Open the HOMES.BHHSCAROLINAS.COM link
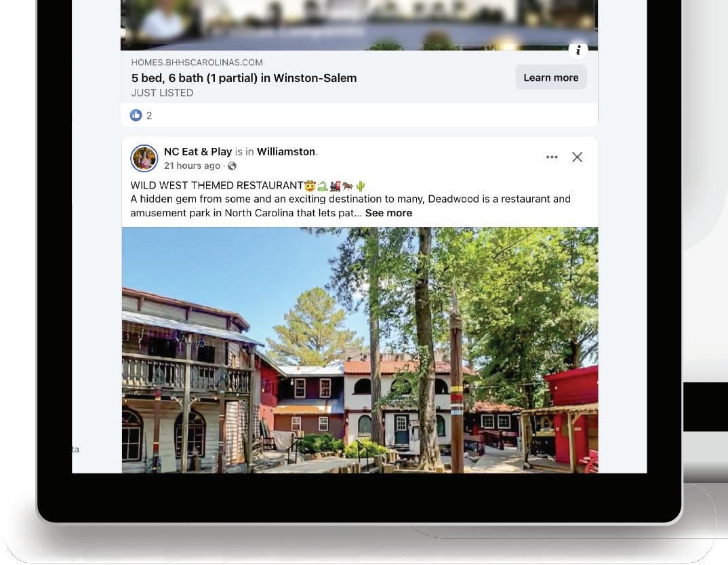728x565 pixels. tap(197, 62)
